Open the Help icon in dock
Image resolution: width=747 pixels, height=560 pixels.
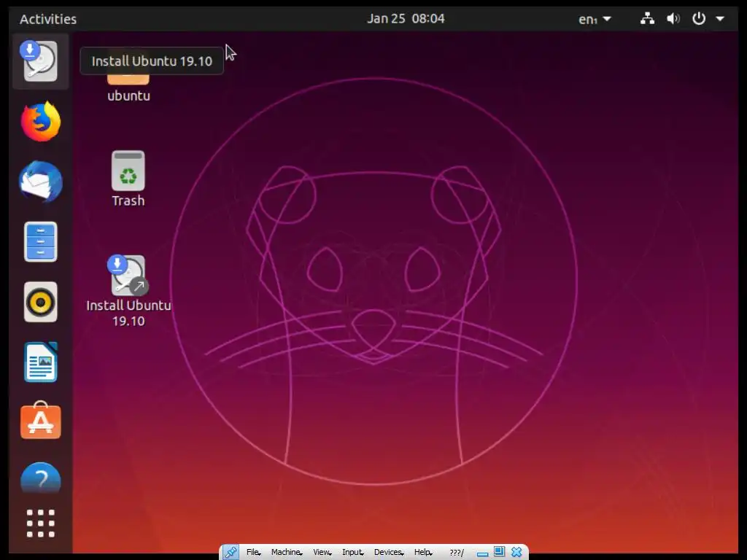click(x=41, y=478)
